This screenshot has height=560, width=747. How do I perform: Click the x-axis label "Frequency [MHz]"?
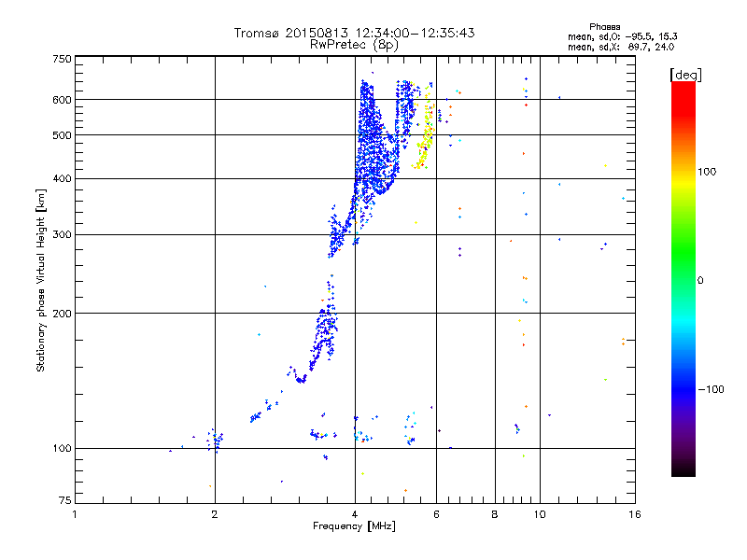[x=354, y=526]
